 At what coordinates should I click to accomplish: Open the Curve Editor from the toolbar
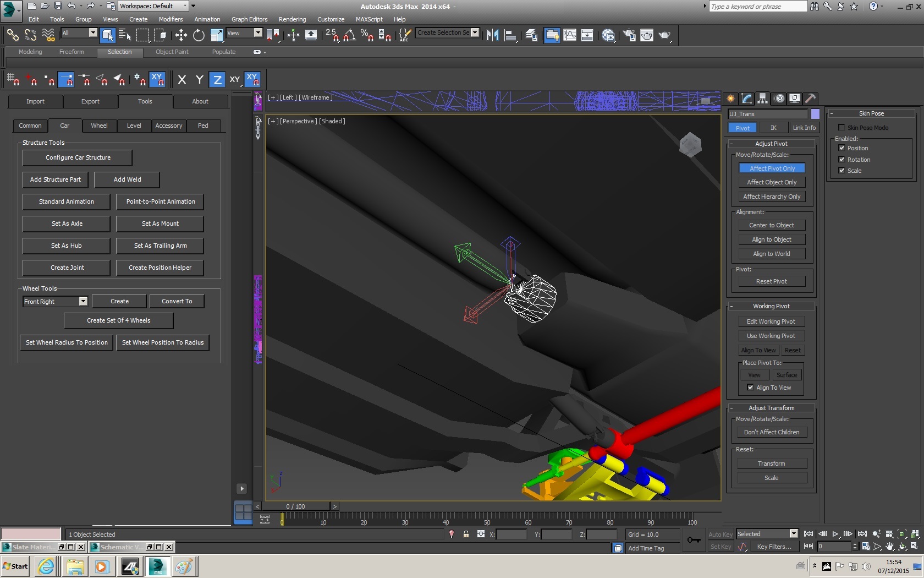point(570,35)
